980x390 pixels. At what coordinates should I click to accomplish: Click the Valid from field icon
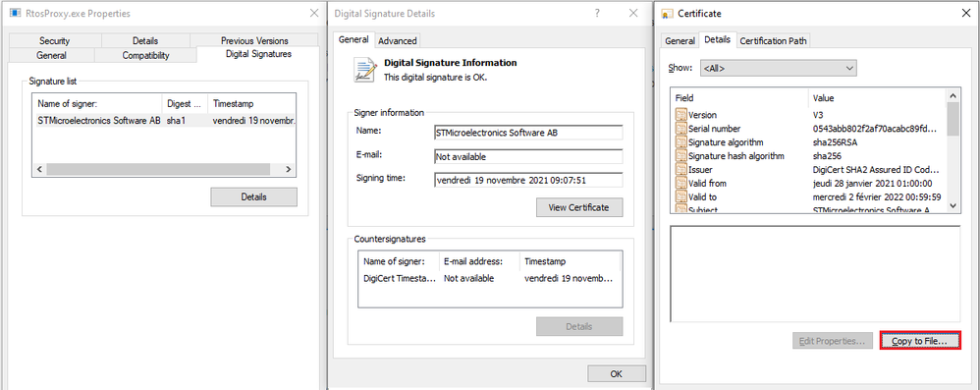coord(681,184)
